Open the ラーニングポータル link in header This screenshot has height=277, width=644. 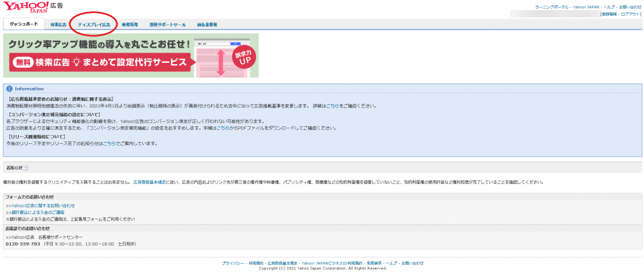(552, 8)
